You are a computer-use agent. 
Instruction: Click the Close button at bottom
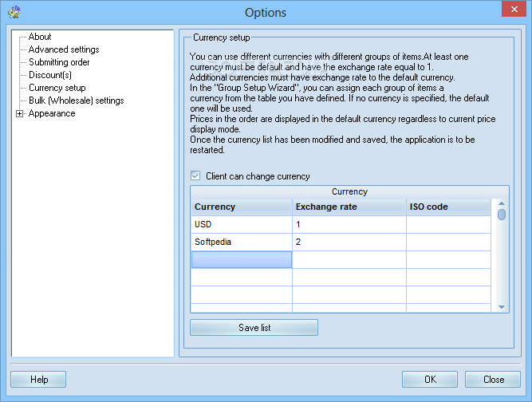(493, 380)
